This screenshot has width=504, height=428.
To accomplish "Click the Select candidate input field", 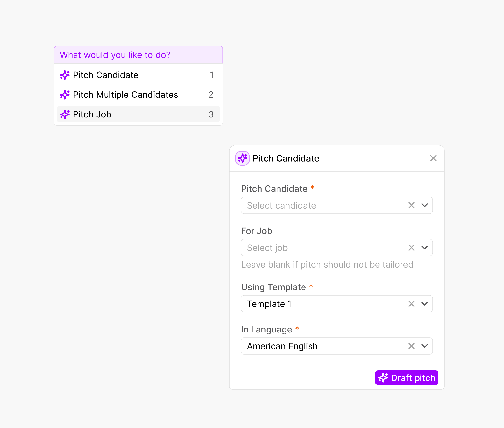I will click(316, 205).
